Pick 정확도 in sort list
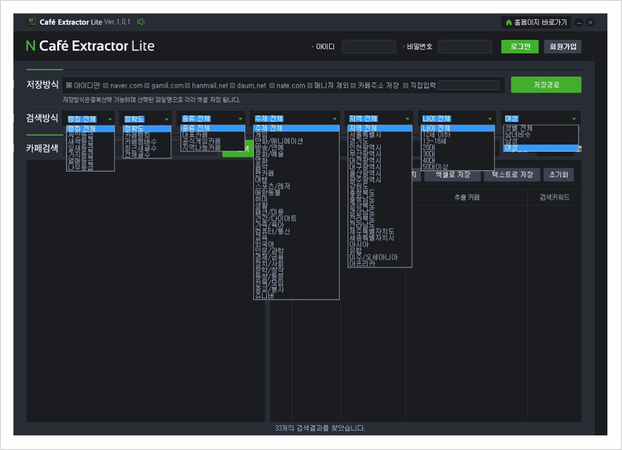This screenshot has width=622, height=450. click(x=147, y=129)
